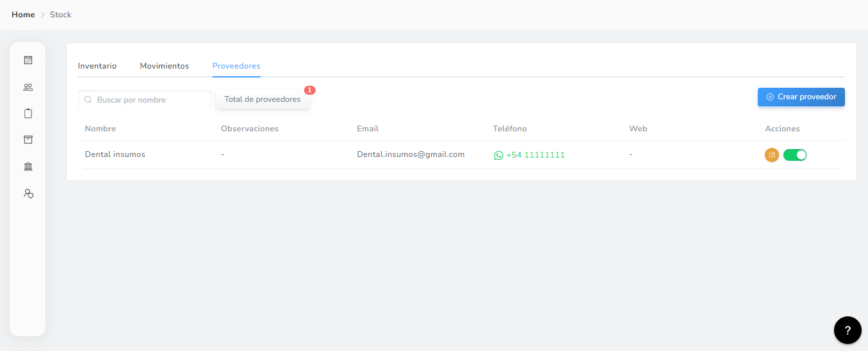Click the WhatsApp icon next to phone number
868x351 pixels.
498,155
